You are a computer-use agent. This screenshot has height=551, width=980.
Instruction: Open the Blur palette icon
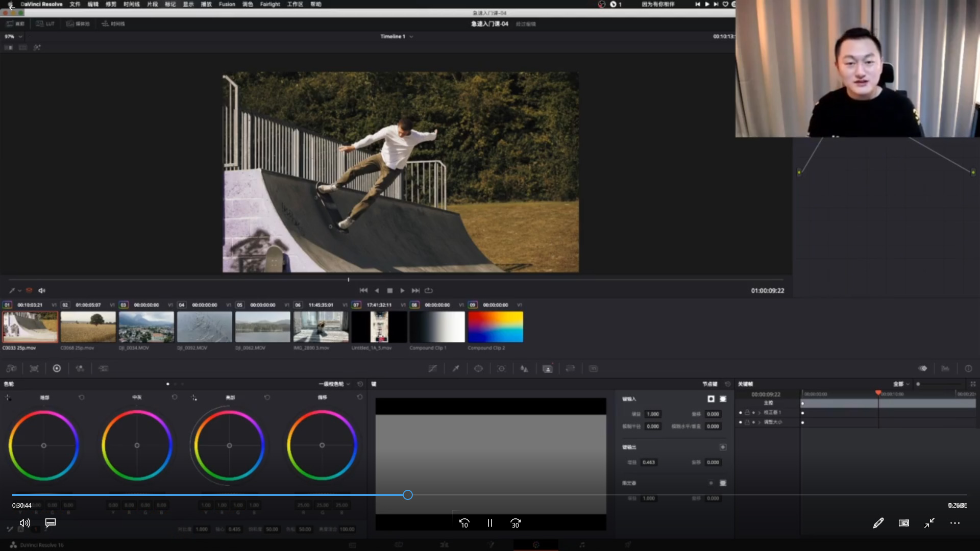524,368
